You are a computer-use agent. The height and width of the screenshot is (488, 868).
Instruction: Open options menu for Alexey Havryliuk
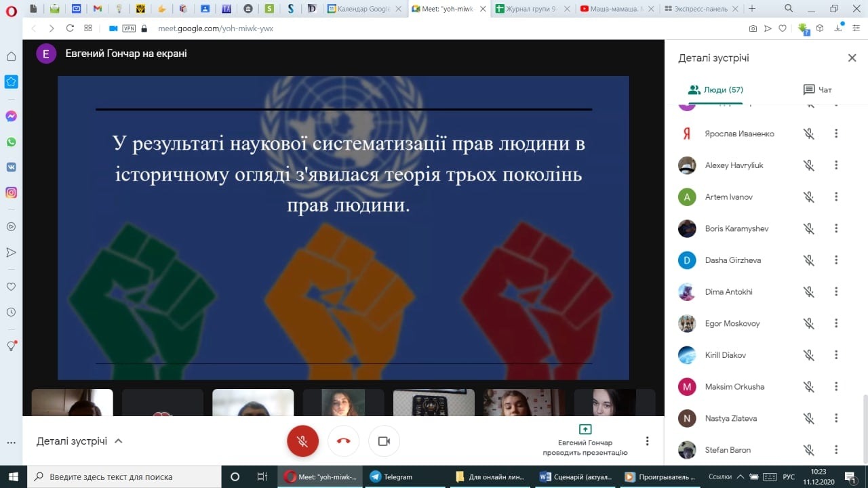(836, 165)
